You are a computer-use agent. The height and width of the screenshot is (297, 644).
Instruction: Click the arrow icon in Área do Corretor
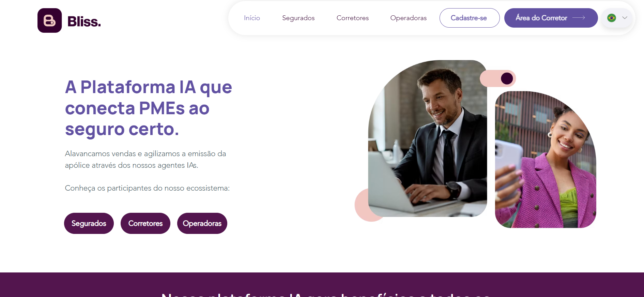579,18
